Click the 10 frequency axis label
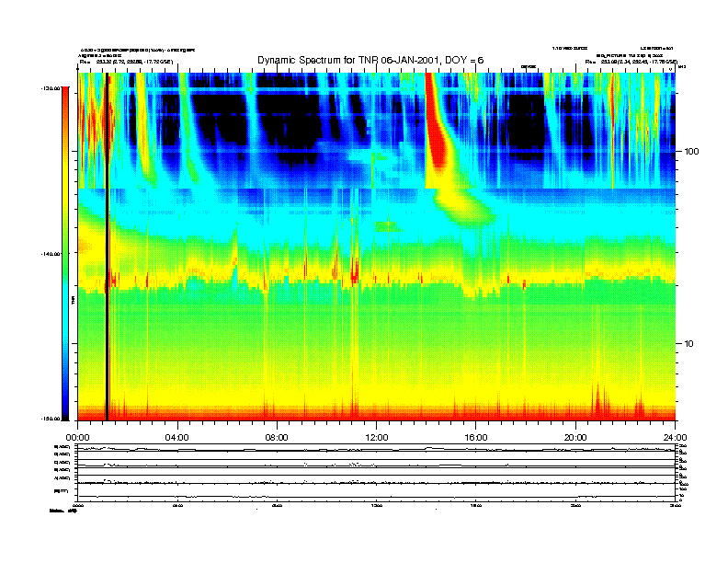728x563 pixels. [689, 344]
